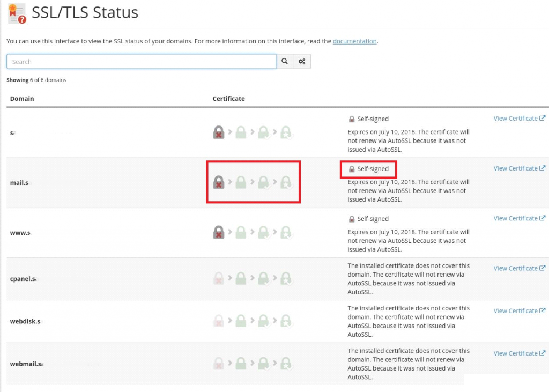Click red-X padlock icon in mail row

(218, 182)
